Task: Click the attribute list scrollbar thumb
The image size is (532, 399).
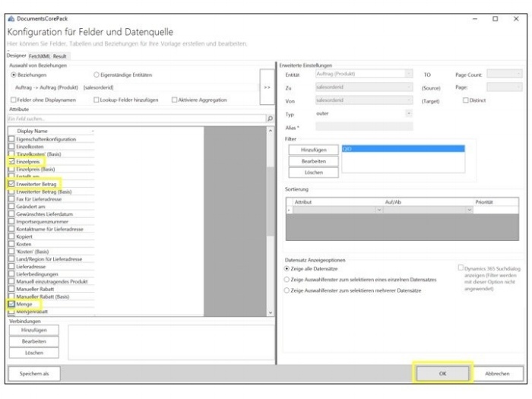Action: pos(271,201)
